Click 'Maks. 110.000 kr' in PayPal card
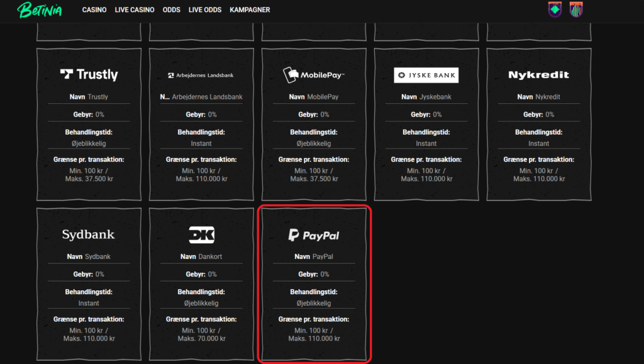This screenshot has width=644, height=364. (x=314, y=339)
